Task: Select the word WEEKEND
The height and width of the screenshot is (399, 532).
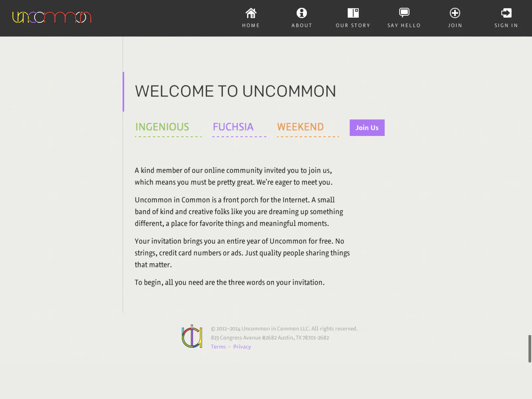Action: pyautogui.click(x=300, y=127)
